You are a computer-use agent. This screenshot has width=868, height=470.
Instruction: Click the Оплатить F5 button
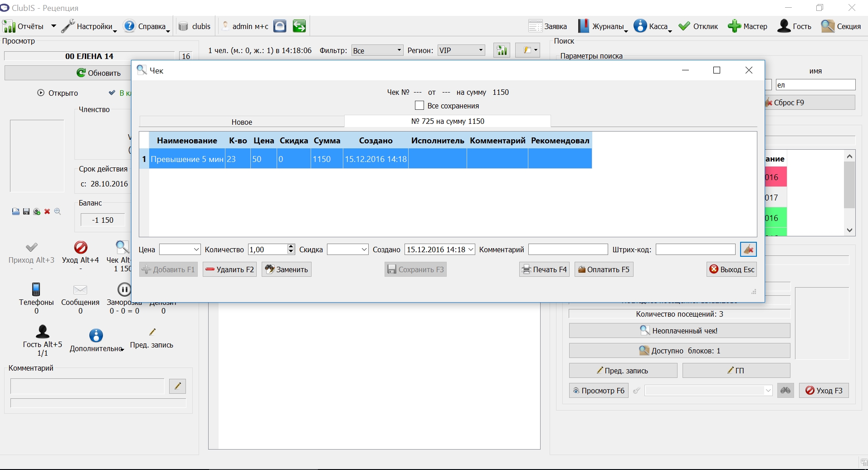click(604, 269)
